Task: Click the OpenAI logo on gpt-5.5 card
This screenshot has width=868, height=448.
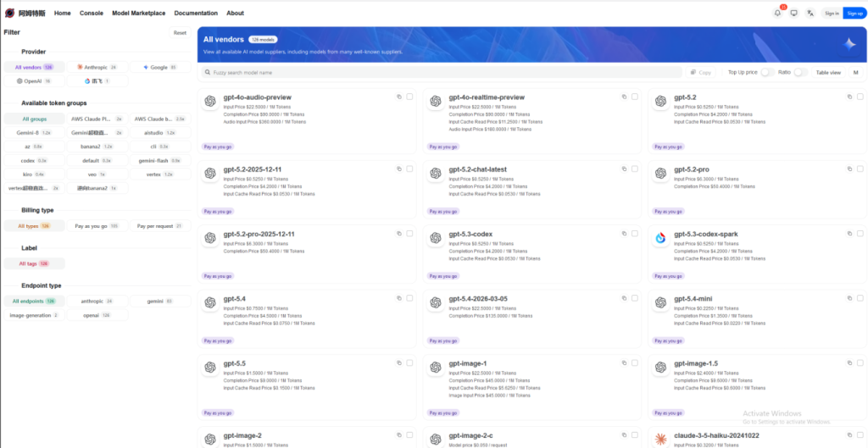Action: (x=210, y=368)
